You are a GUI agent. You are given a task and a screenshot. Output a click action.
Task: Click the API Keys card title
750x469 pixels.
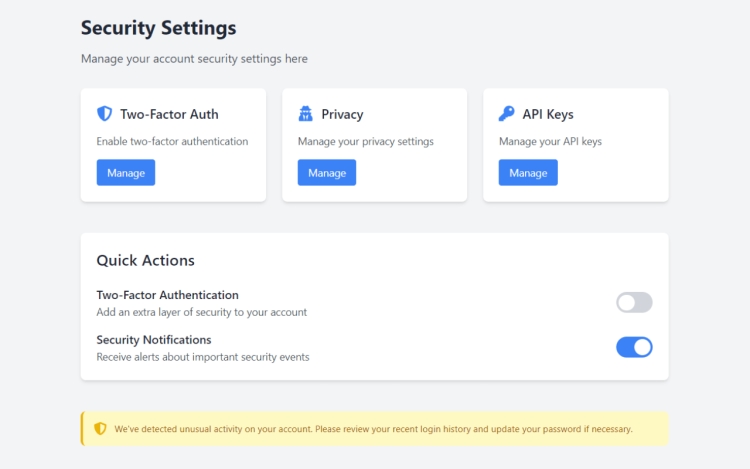[548, 114]
